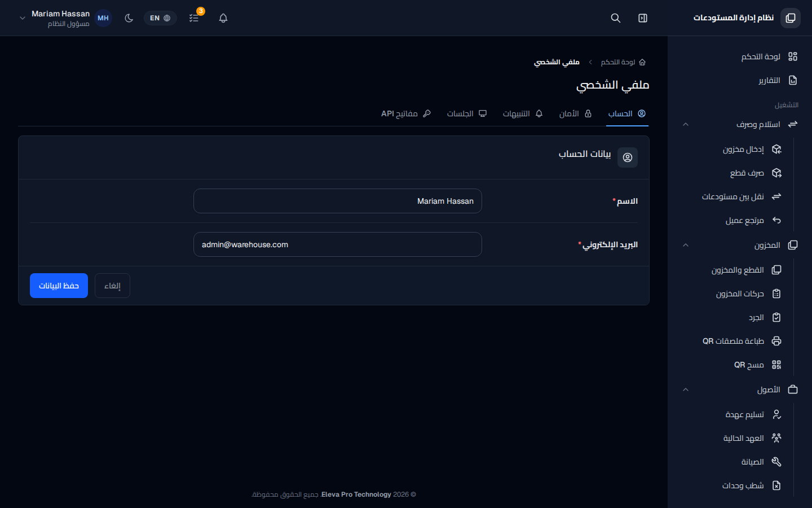Open صرف قطع parts issue
Image resolution: width=812 pixels, height=508 pixels.
(x=732, y=173)
